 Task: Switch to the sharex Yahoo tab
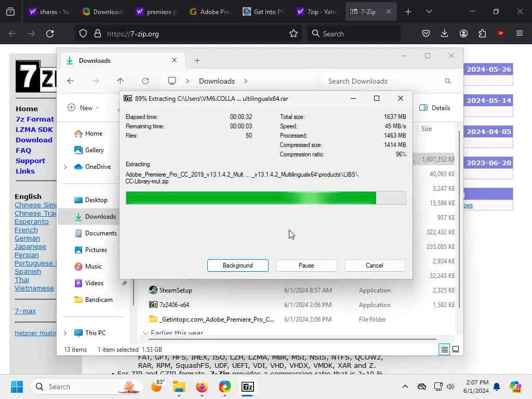[x=49, y=12]
